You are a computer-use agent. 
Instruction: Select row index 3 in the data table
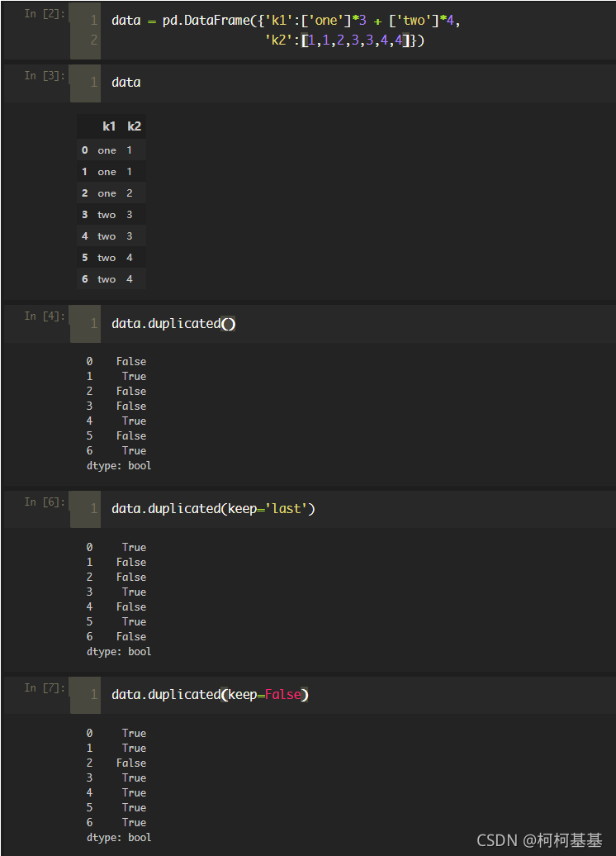(84, 215)
